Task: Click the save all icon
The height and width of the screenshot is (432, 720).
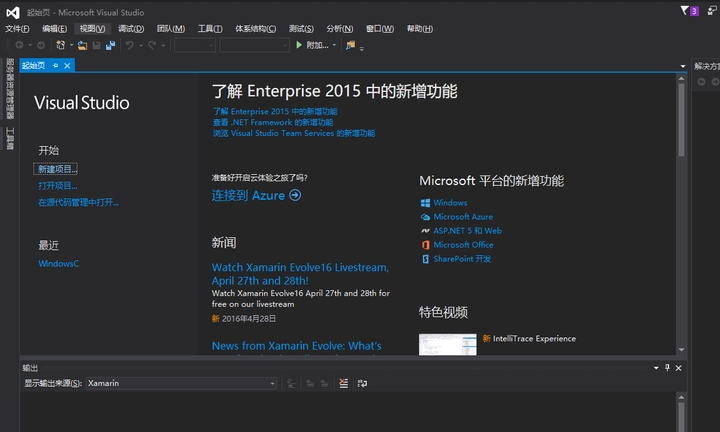Action: point(110,45)
